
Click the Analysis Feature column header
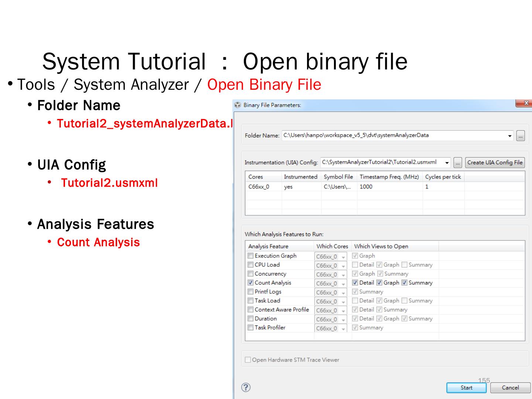pyautogui.click(x=268, y=246)
